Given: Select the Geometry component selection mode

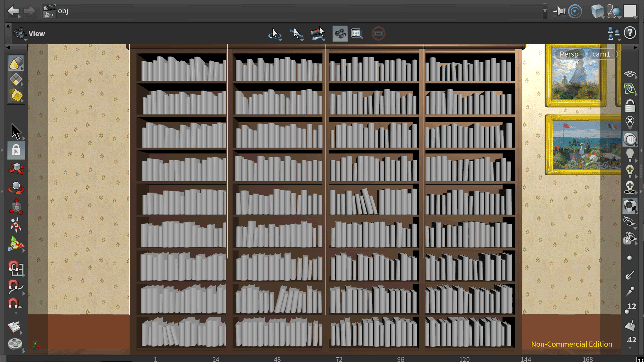Looking at the screenshot, I should [16, 80].
